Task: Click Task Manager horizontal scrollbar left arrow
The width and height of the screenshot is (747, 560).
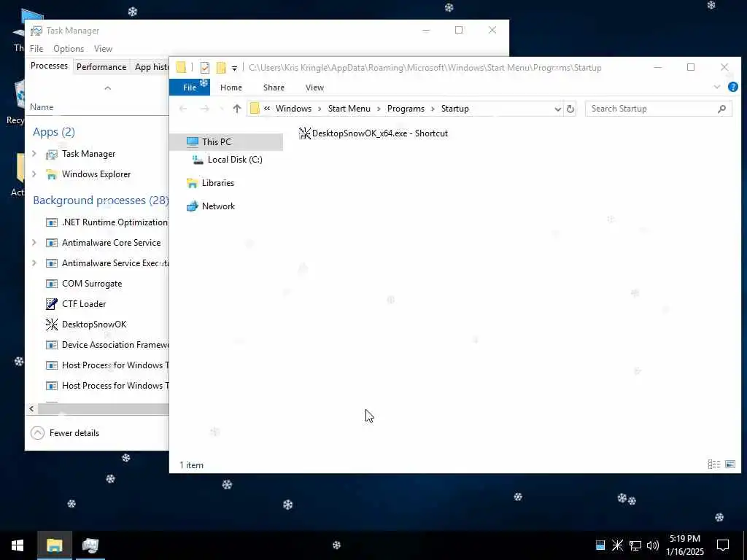Action: [x=31, y=408]
